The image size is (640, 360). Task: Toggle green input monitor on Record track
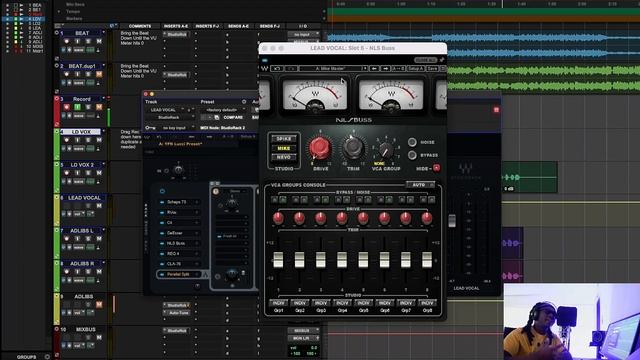coord(77,107)
